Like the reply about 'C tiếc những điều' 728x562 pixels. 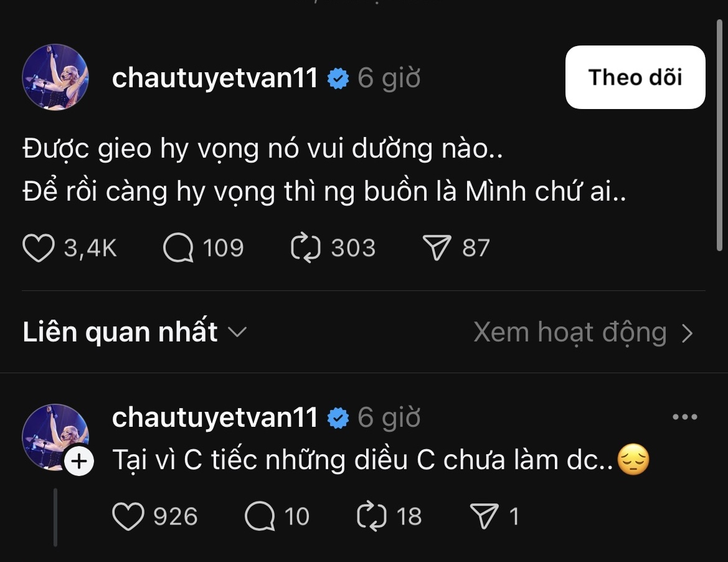[x=128, y=517]
